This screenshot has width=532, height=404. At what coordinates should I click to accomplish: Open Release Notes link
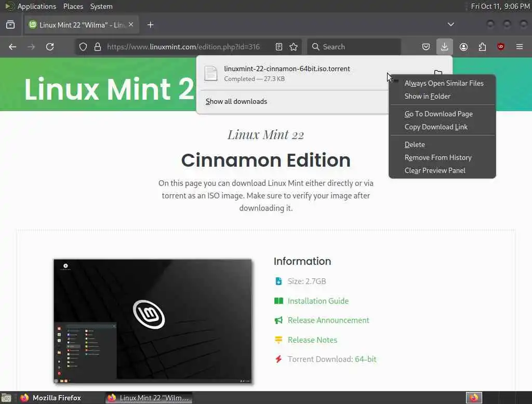tap(312, 340)
